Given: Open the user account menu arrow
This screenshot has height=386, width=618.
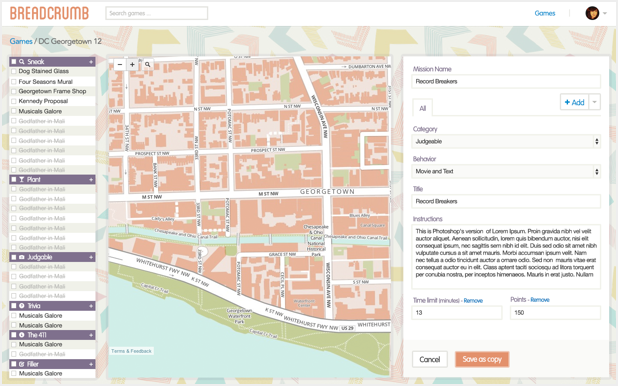Looking at the screenshot, I should pyautogui.click(x=605, y=13).
